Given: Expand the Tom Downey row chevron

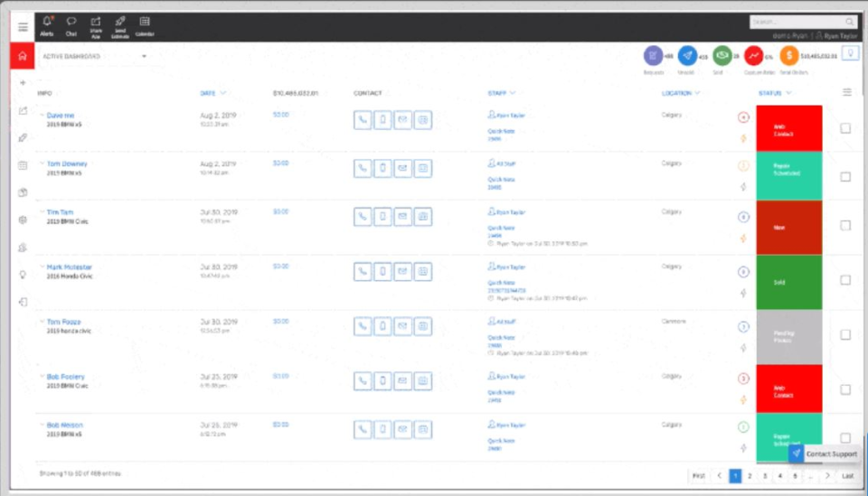Looking at the screenshot, I should 42,164.
